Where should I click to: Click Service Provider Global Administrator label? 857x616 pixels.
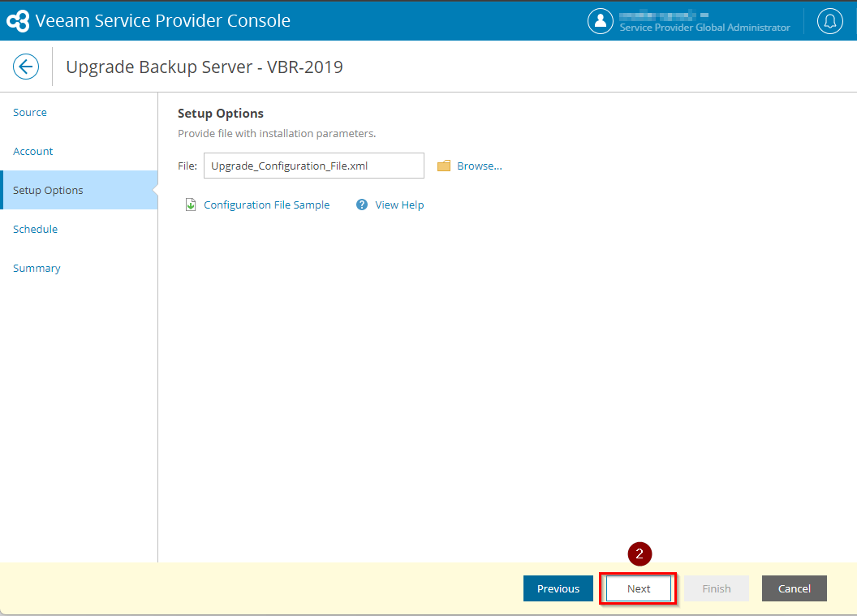(704, 28)
